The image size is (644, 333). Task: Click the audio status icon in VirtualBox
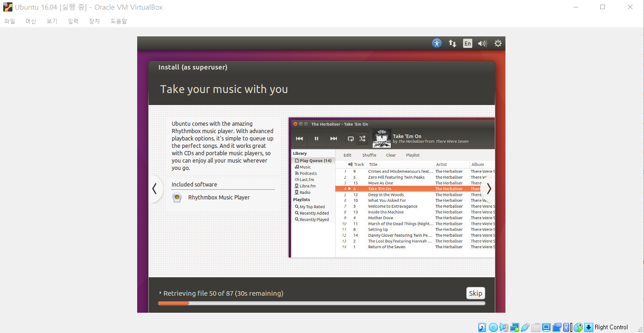coord(504,327)
